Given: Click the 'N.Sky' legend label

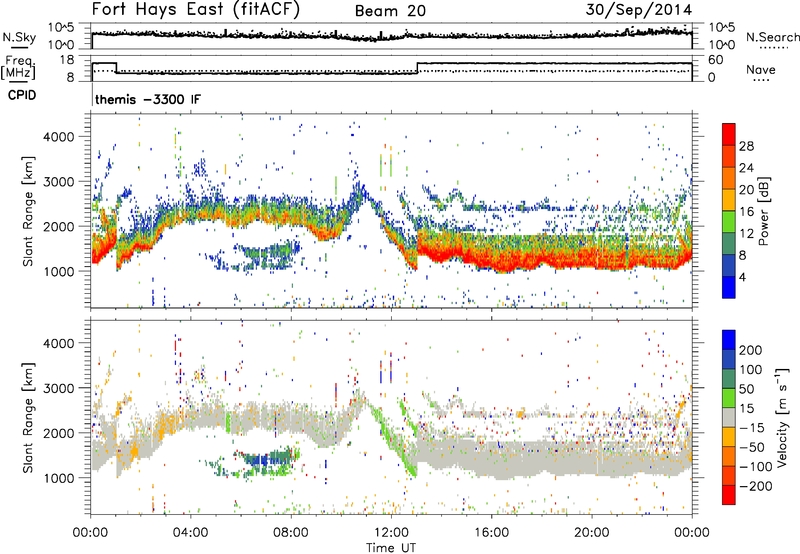Looking at the screenshot, I should tap(19, 38).
